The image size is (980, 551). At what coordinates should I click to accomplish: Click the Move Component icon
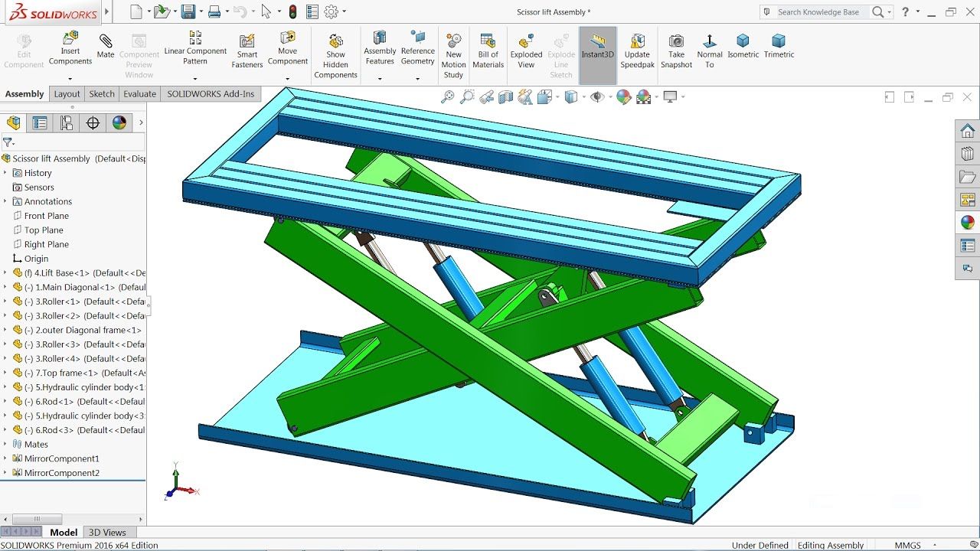point(288,37)
